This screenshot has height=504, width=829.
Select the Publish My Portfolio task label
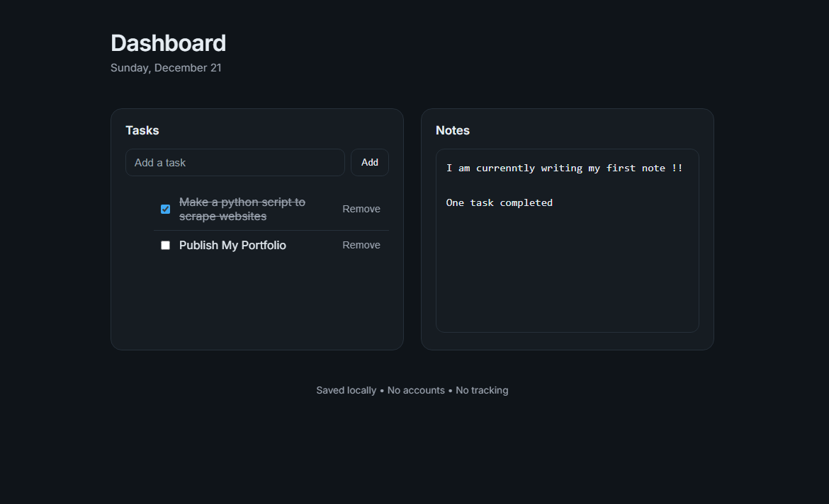click(232, 245)
